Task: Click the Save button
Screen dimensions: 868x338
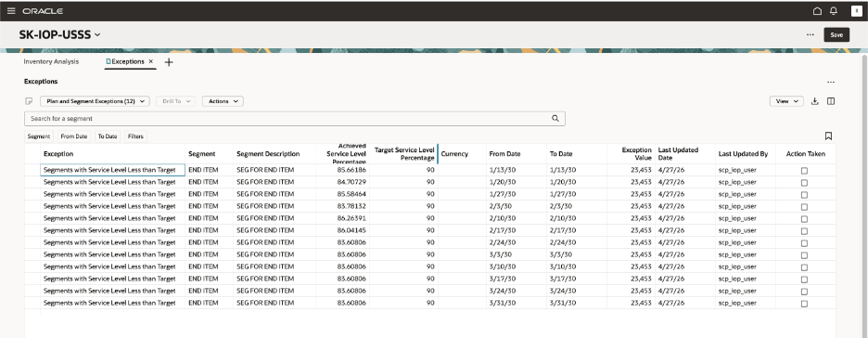Action: (836, 35)
